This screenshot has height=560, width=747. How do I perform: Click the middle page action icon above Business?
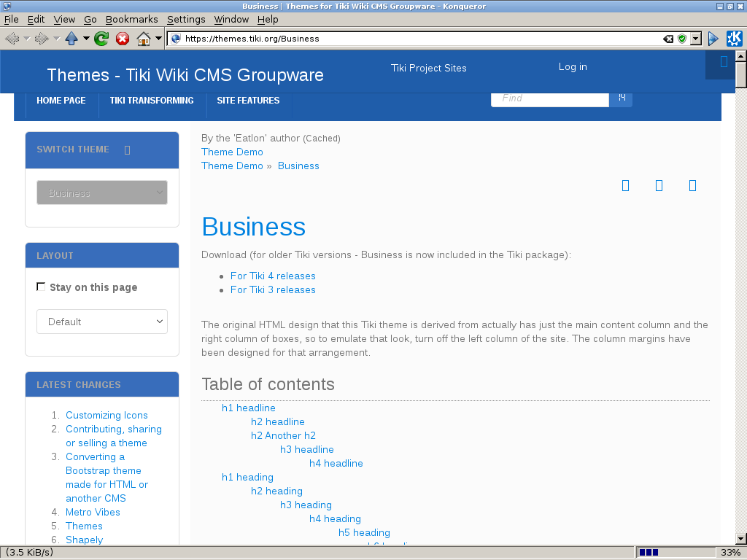coord(659,185)
